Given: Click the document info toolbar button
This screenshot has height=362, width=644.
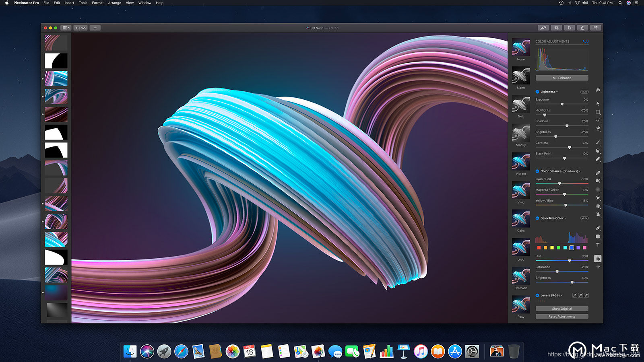Looking at the screenshot, I should coord(569,28).
